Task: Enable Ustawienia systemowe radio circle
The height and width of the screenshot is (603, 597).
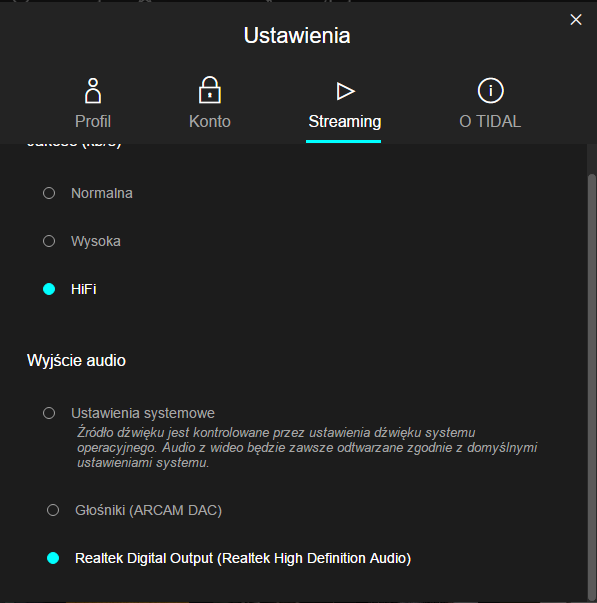Action: click(x=49, y=413)
